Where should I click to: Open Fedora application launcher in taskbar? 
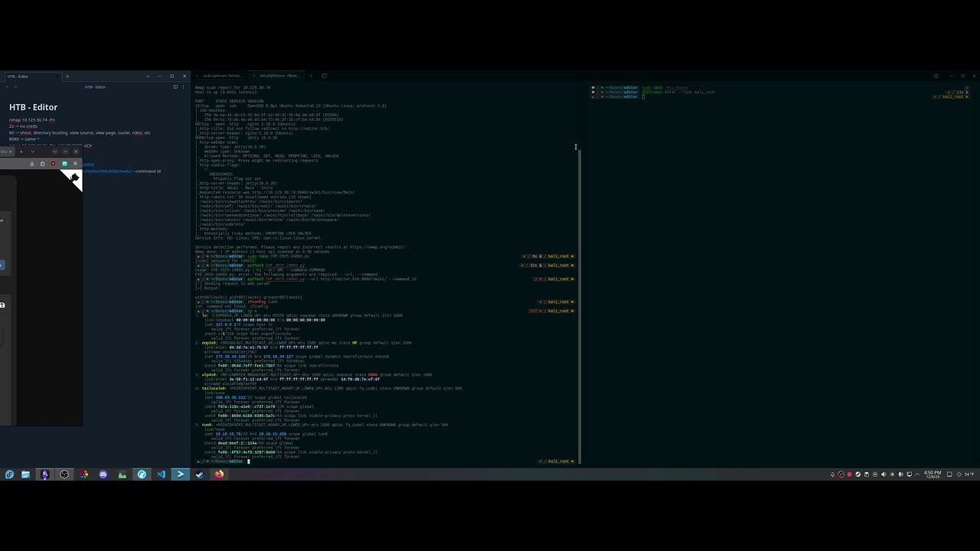8,474
